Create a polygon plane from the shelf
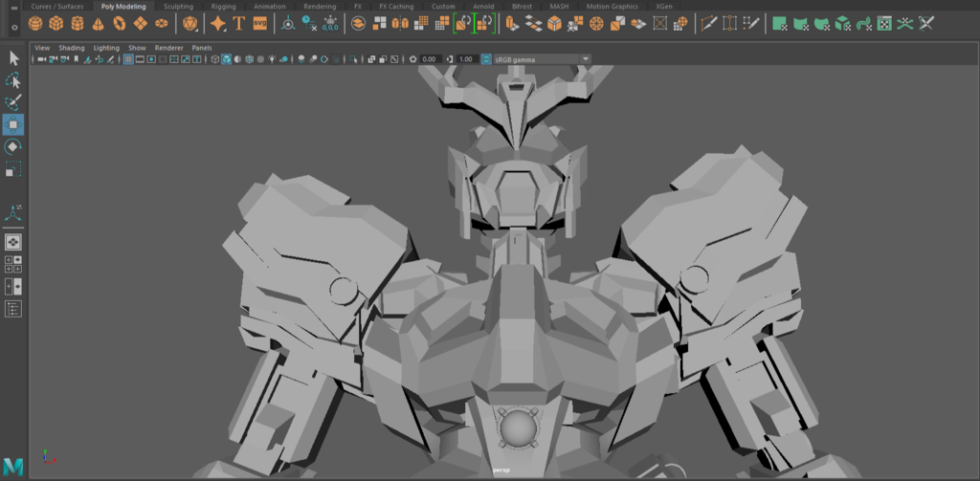This screenshot has width=980, height=481. point(141,24)
